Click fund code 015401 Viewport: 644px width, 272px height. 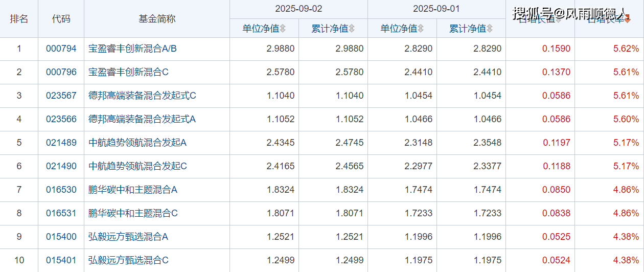(61, 260)
